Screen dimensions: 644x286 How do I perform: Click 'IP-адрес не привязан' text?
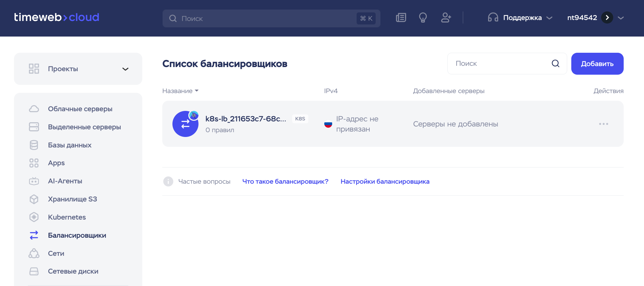coord(357,124)
